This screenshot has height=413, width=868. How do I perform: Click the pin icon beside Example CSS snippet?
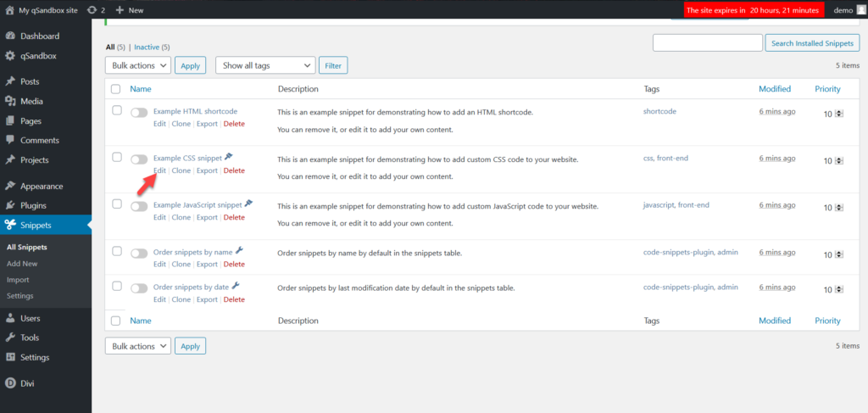(229, 158)
